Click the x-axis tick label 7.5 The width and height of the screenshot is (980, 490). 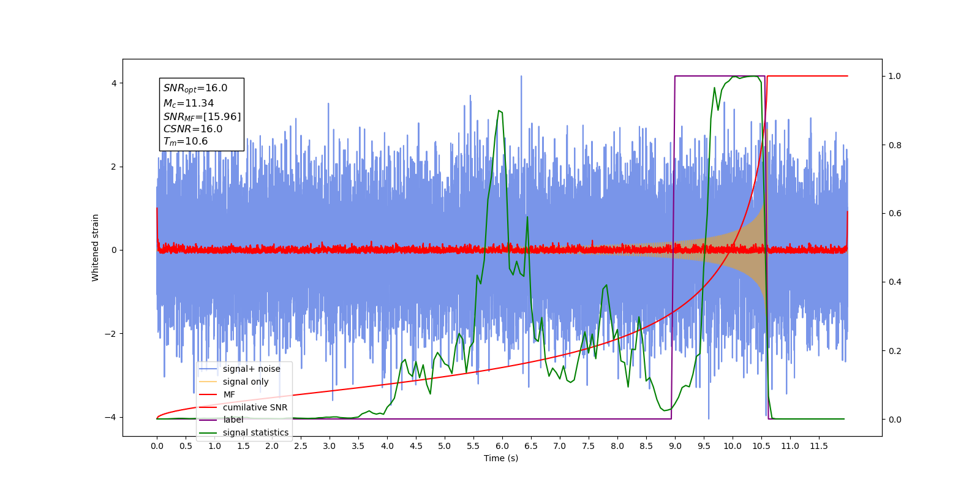point(589,446)
